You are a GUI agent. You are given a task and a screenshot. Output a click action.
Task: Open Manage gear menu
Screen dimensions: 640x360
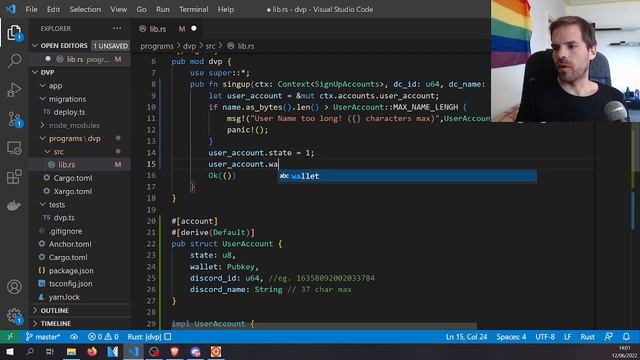[x=14, y=316]
